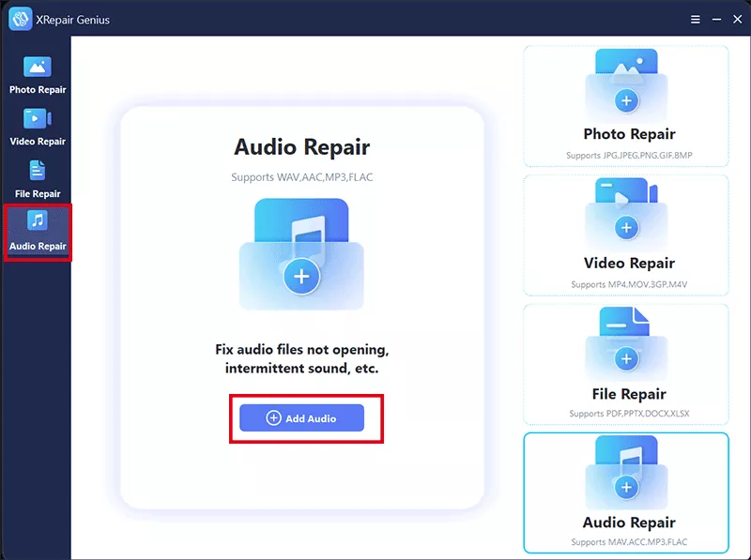Click the Audio Repair card plus icon

(x=626, y=487)
